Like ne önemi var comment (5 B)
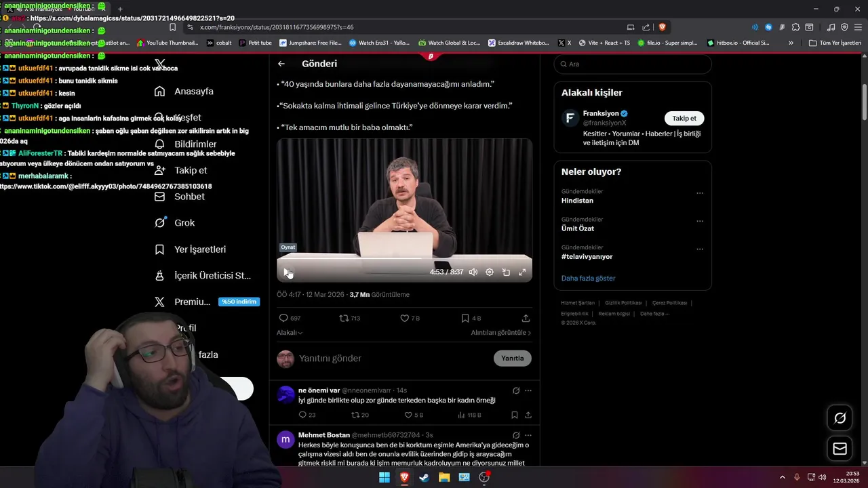The image size is (868, 488). [414, 415]
